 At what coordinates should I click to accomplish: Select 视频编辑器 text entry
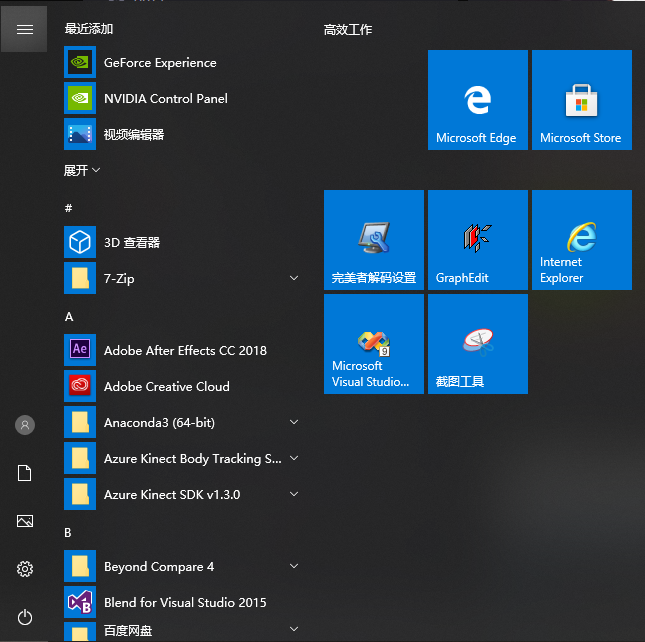coord(134,134)
